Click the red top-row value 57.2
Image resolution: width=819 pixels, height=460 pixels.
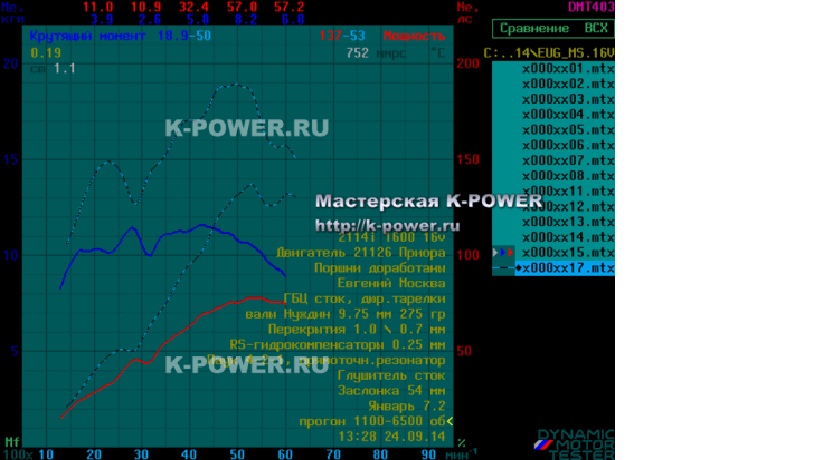pyautogui.click(x=289, y=7)
